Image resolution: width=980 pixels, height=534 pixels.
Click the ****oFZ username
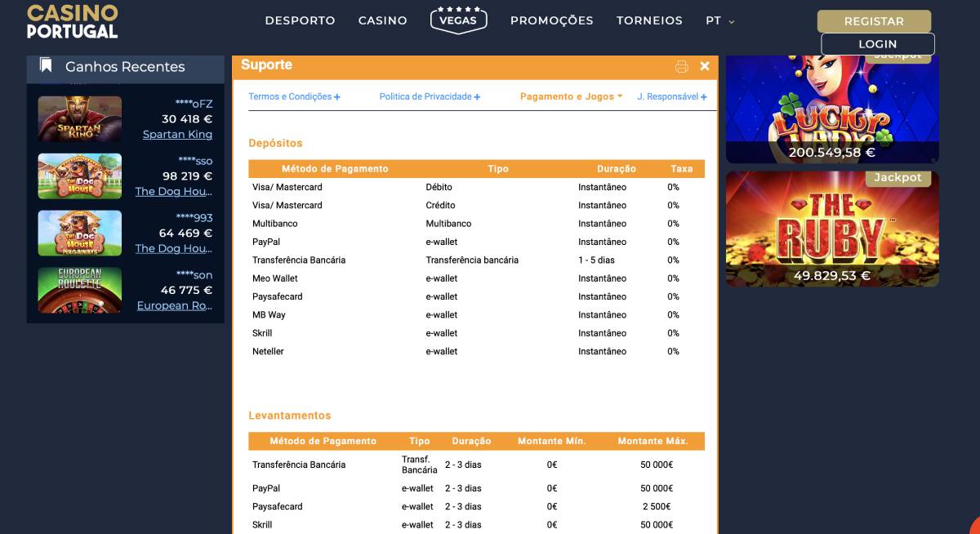click(194, 103)
